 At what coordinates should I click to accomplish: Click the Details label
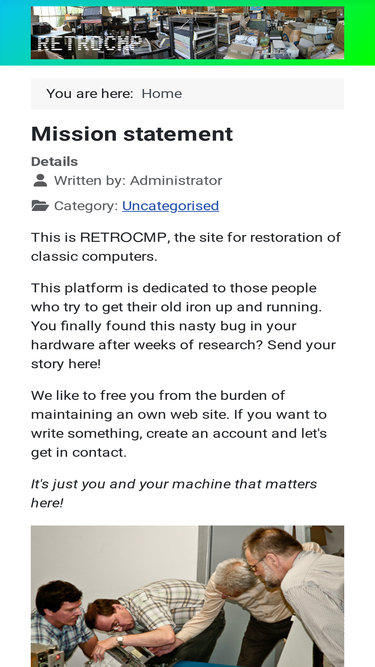click(x=54, y=162)
